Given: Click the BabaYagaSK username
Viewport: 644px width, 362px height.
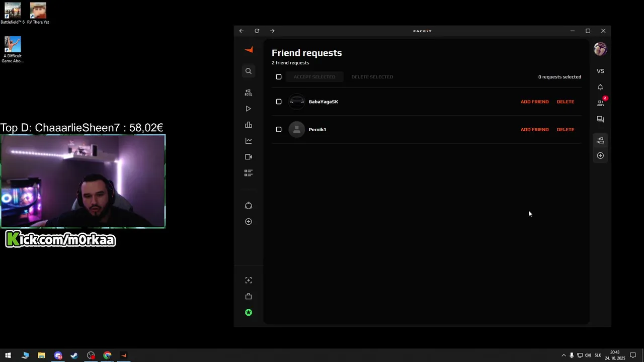Looking at the screenshot, I should click(324, 102).
